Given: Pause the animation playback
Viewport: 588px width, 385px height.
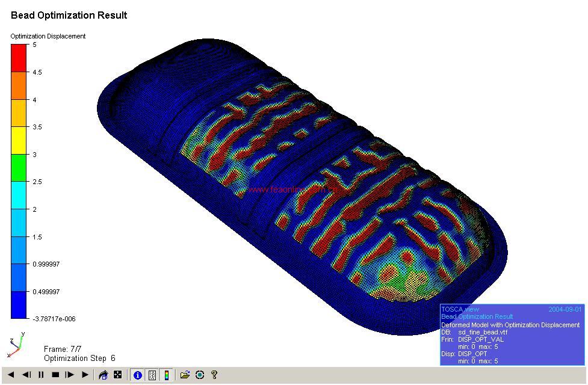Looking at the screenshot, I should click(41, 375).
